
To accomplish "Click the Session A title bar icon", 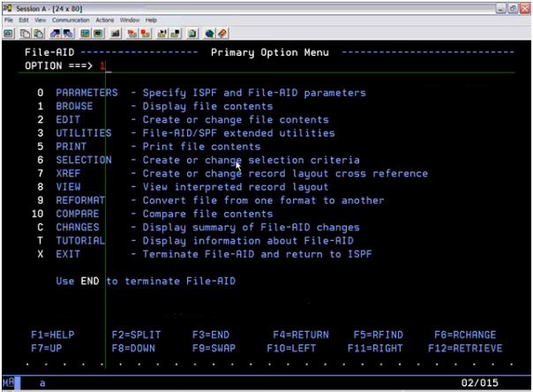I will (x=7, y=8).
